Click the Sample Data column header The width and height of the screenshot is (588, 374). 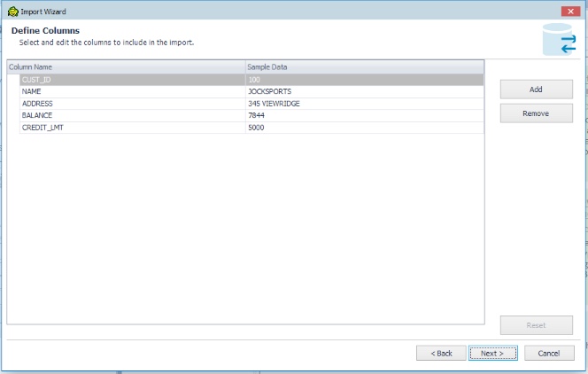[x=364, y=66]
